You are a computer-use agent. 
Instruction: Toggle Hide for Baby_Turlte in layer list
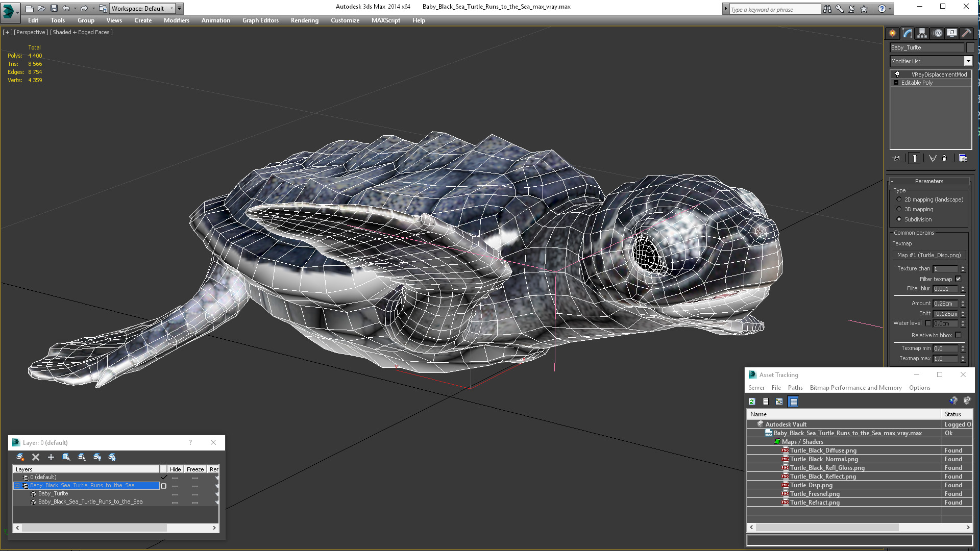pos(175,494)
